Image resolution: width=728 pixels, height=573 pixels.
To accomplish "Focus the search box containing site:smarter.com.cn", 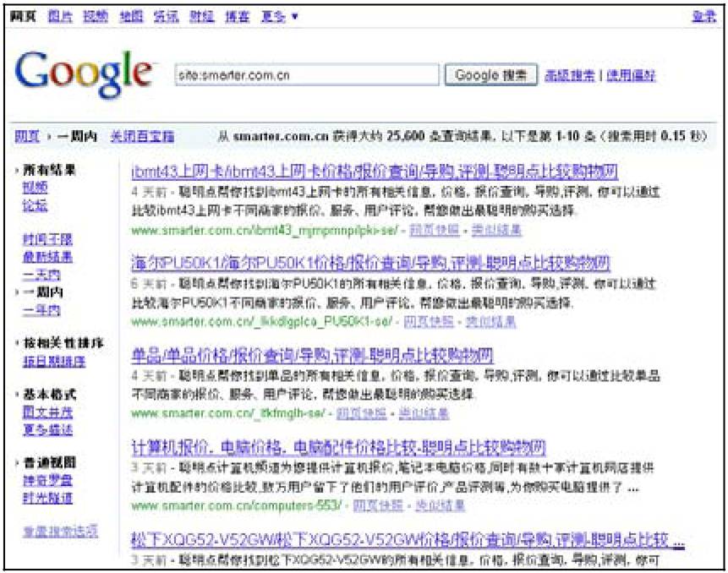I will pyautogui.click(x=307, y=74).
